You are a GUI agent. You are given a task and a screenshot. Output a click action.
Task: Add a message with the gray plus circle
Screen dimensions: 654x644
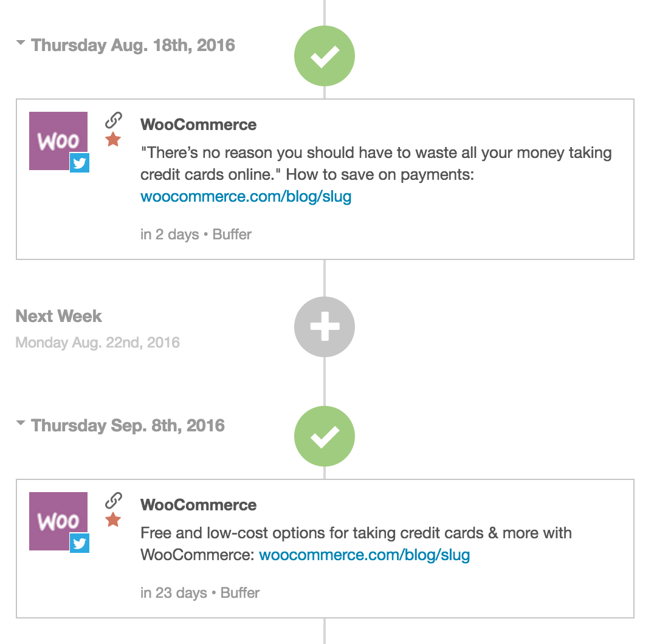click(325, 327)
